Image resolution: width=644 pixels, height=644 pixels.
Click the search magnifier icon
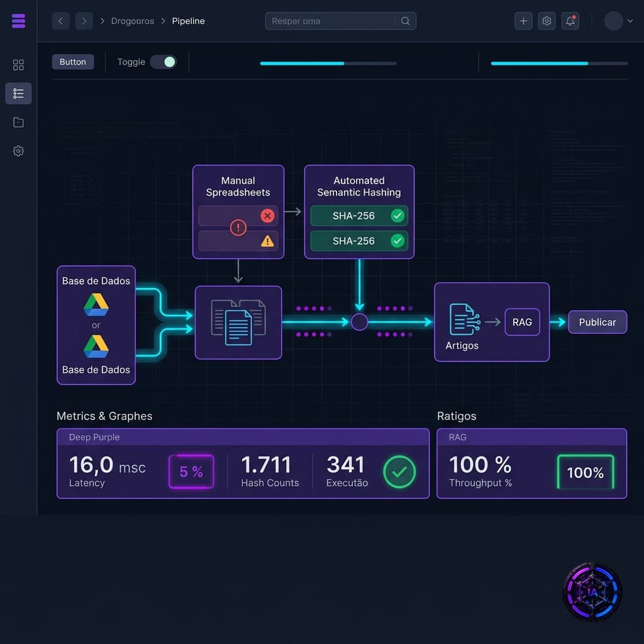click(406, 21)
